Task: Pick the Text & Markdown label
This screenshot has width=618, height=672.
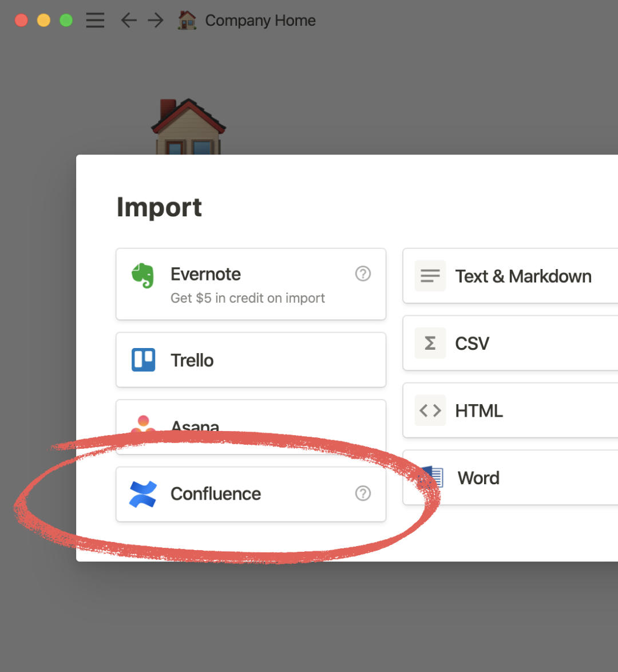Action: [523, 276]
